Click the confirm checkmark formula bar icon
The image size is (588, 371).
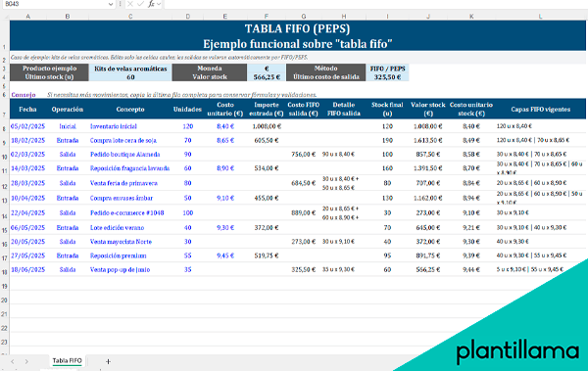point(140,4)
